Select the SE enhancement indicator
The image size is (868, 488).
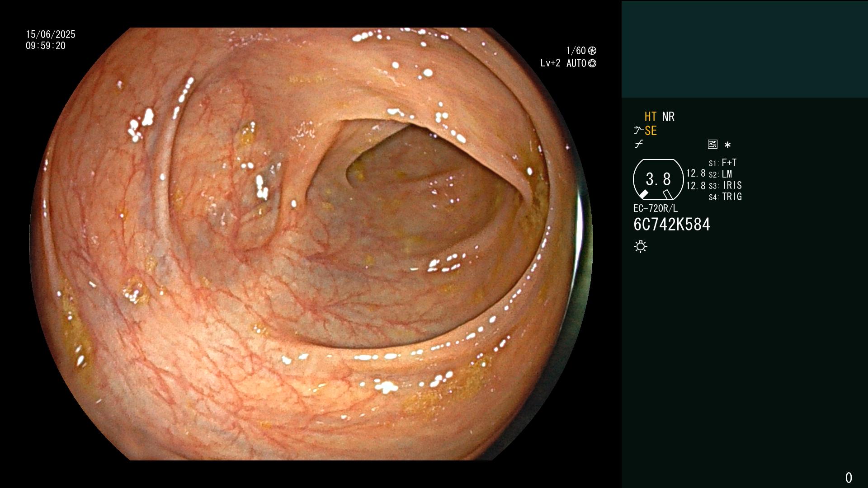coord(651,131)
